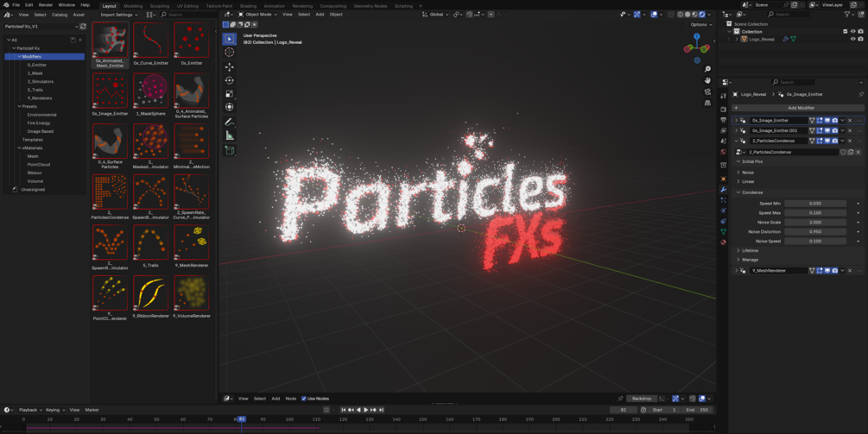This screenshot has height=434, width=868.
Task: Open the Add menu in 3D viewport header
Action: 320,15
